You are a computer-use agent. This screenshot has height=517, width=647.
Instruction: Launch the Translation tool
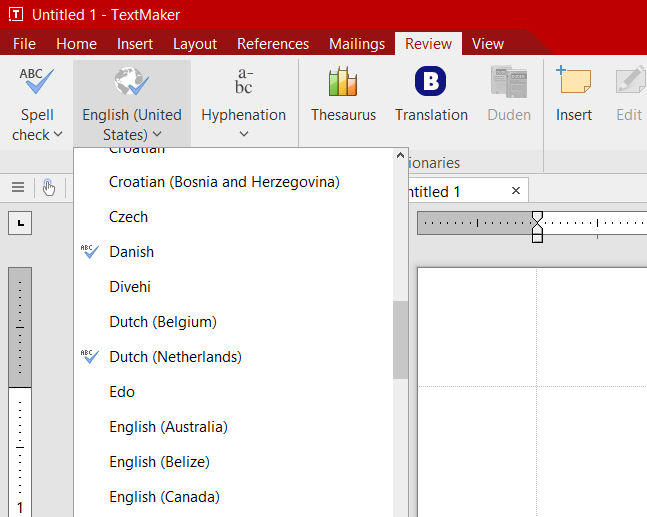[x=431, y=83]
